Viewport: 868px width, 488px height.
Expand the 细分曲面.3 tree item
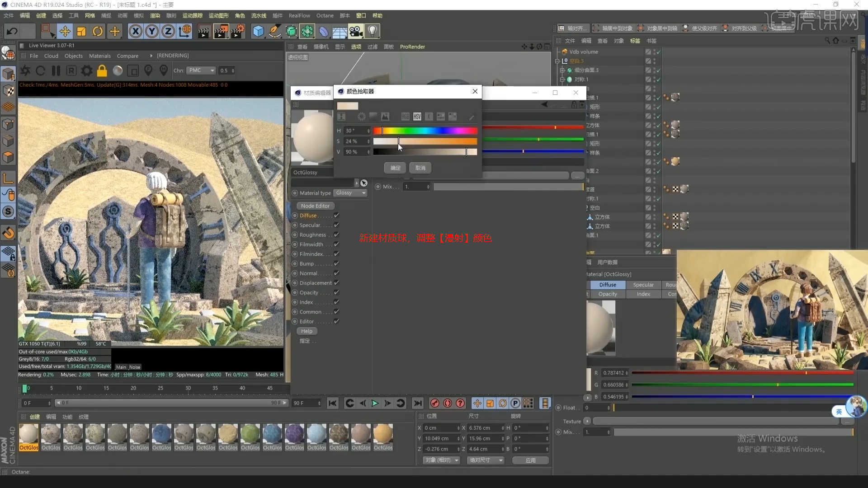tap(562, 70)
